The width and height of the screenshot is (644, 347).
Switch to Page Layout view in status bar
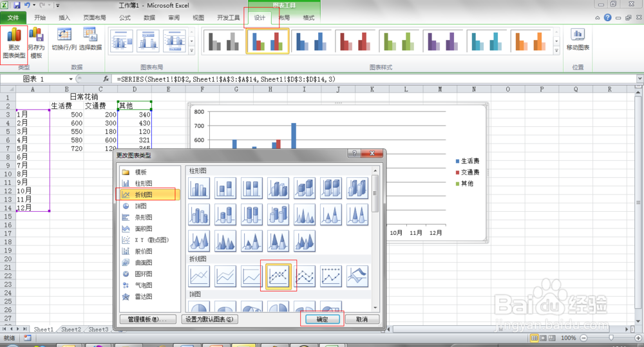point(543,338)
